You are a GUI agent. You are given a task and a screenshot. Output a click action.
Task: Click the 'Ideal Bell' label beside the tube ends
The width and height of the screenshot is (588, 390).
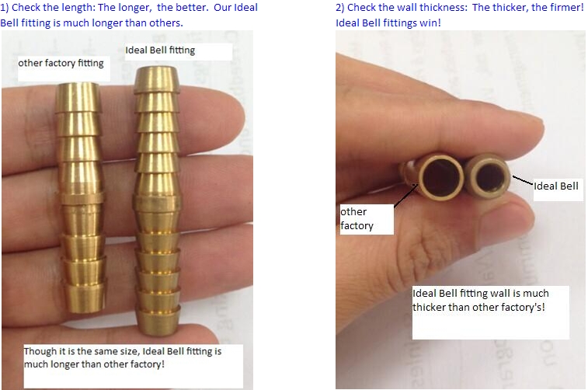[556, 186]
